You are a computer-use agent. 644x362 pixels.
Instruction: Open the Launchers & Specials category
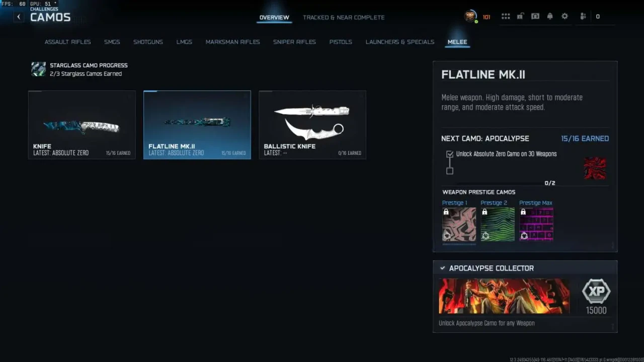tap(400, 42)
